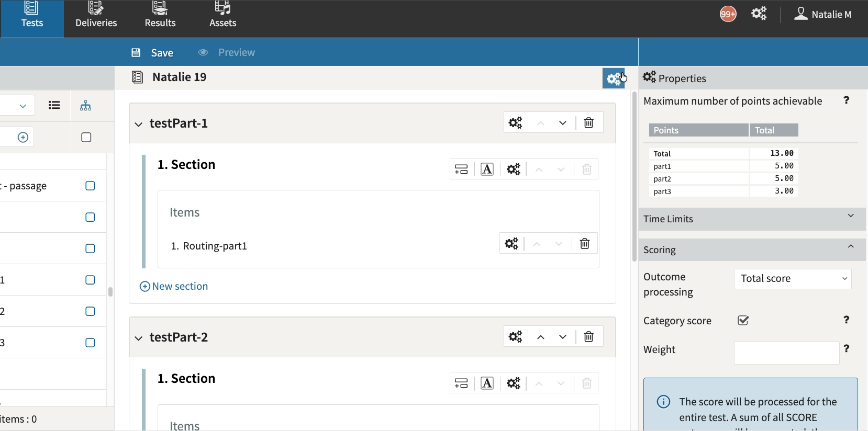
Task: Click the Weight input field
Action: coord(786,353)
